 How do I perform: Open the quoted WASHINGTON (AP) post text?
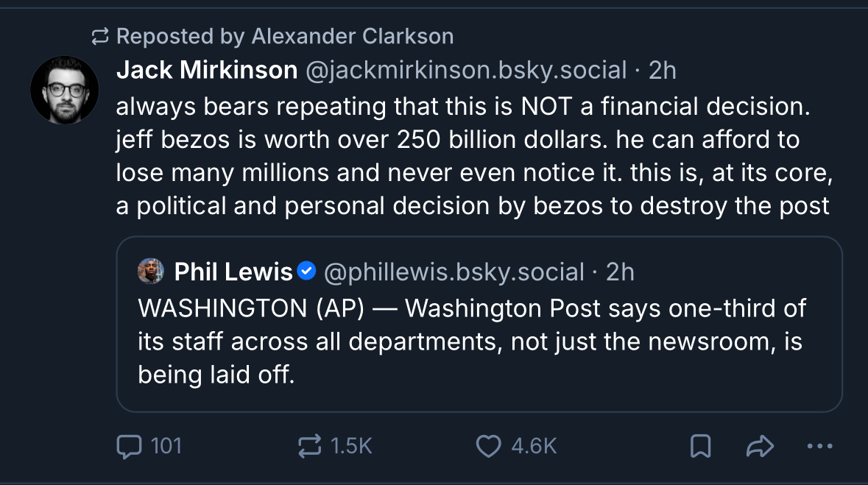pyautogui.click(x=471, y=341)
